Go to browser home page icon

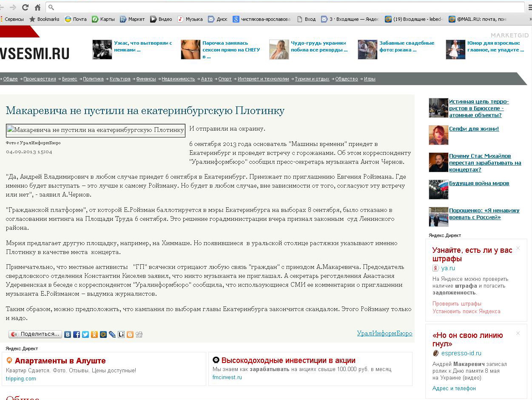(x=37, y=7)
